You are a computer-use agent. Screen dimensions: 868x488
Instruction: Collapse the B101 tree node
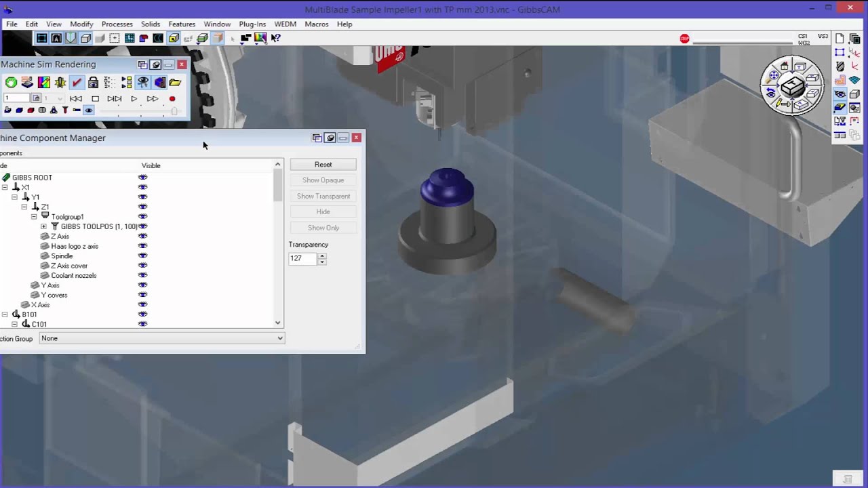coord(5,314)
